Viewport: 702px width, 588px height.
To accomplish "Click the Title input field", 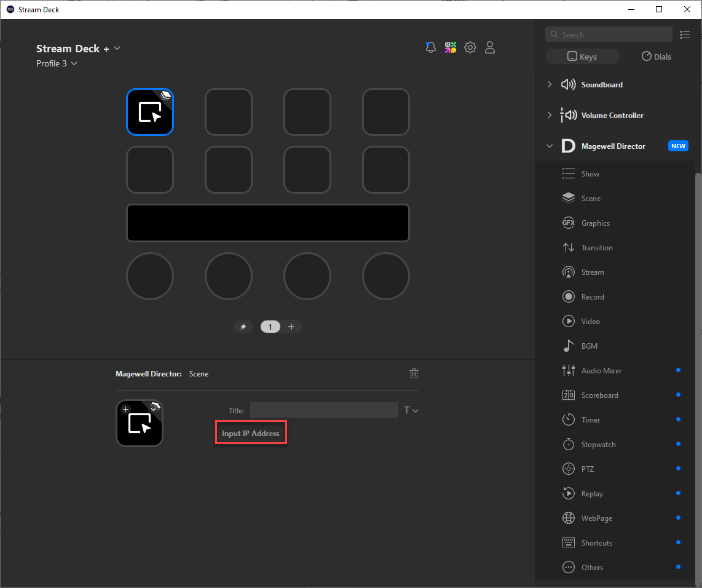I will click(324, 410).
